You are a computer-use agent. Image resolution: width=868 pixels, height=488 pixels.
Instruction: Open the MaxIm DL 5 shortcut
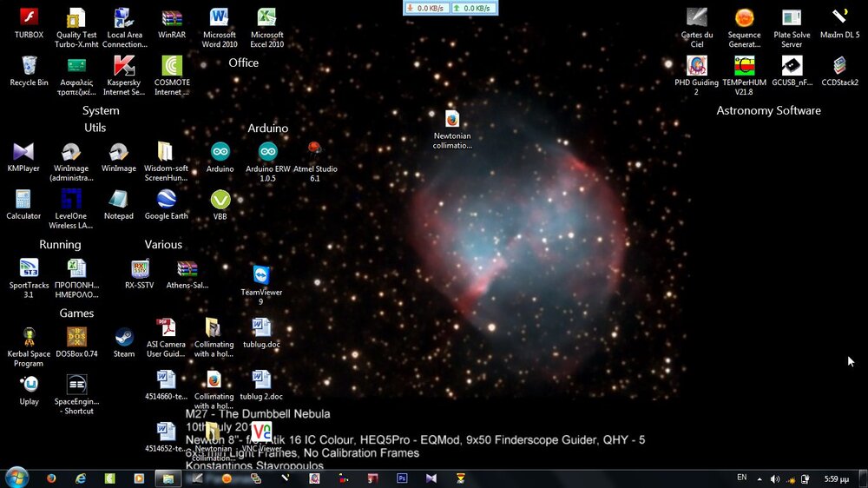pos(839,18)
